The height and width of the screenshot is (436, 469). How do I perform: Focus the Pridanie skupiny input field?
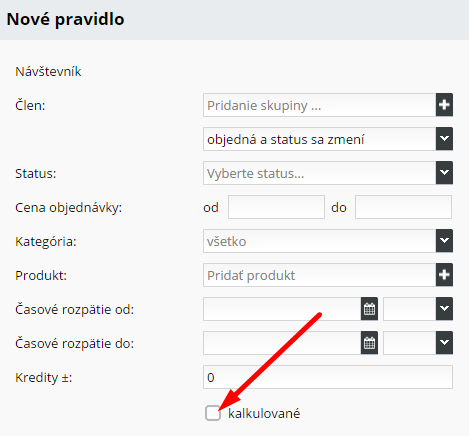click(x=319, y=105)
